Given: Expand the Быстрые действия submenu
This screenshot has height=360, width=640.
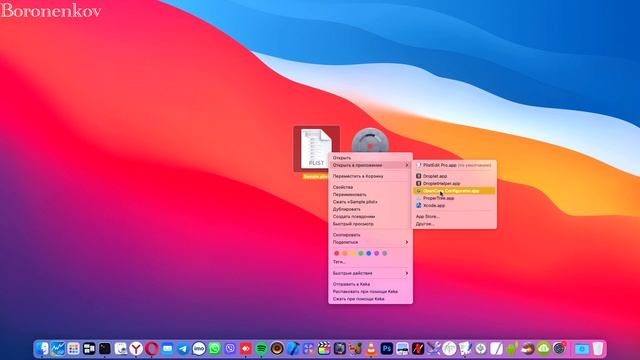Looking at the screenshot, I should coord(370,273).
